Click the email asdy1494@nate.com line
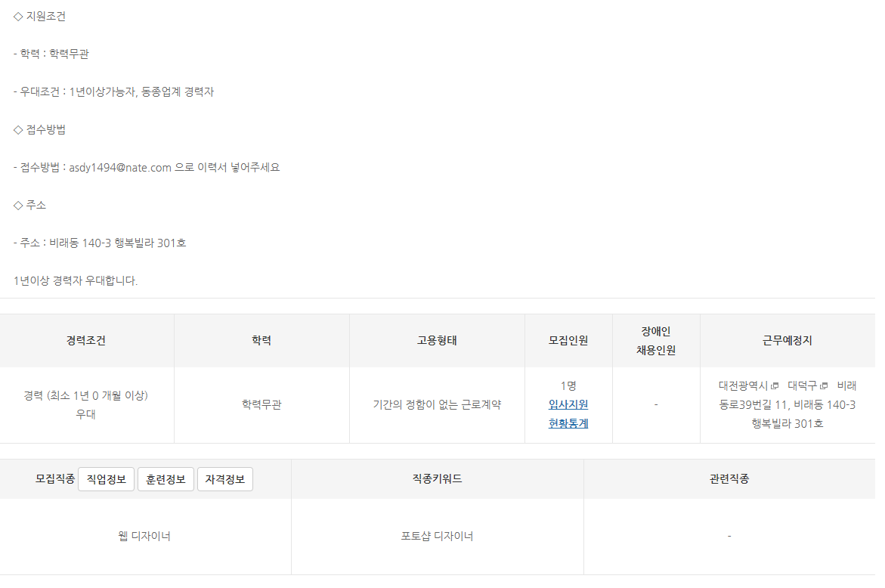Screen dimensions: 885x588 (147, 168)
